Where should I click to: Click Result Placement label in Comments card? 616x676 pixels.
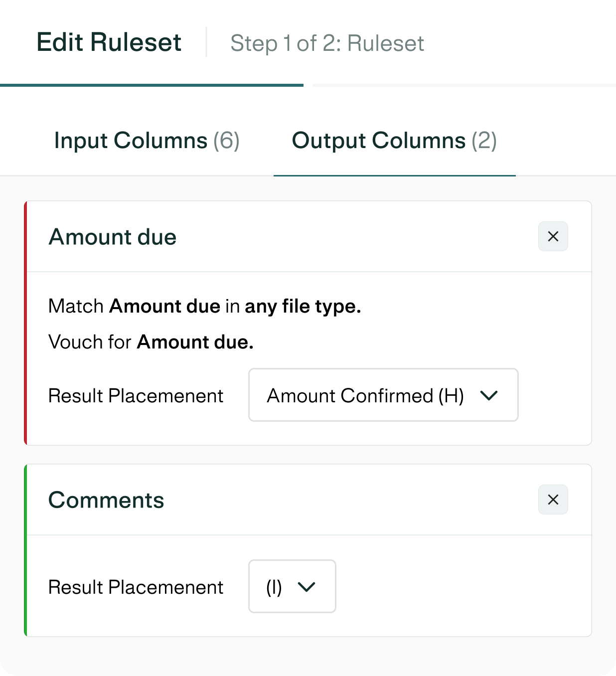point(136,587)
